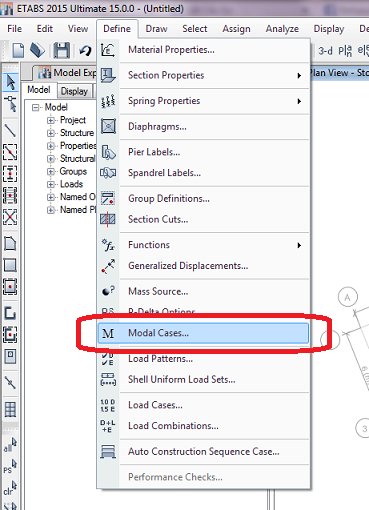Select the draw line tool

(10, 131)
